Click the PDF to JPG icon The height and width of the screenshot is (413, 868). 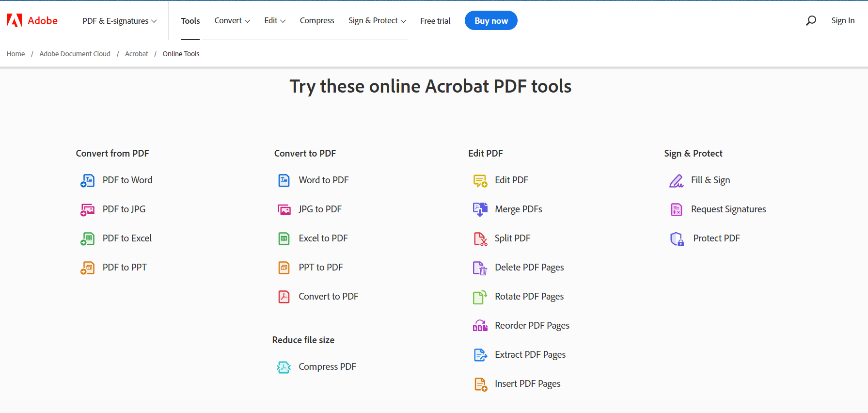click(x=87, y=209)
